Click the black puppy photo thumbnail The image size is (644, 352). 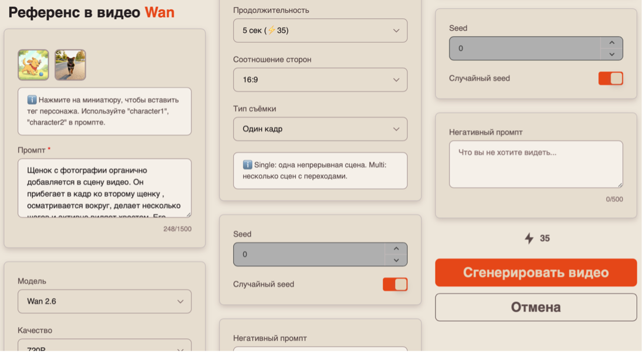[x=70, y=65]
